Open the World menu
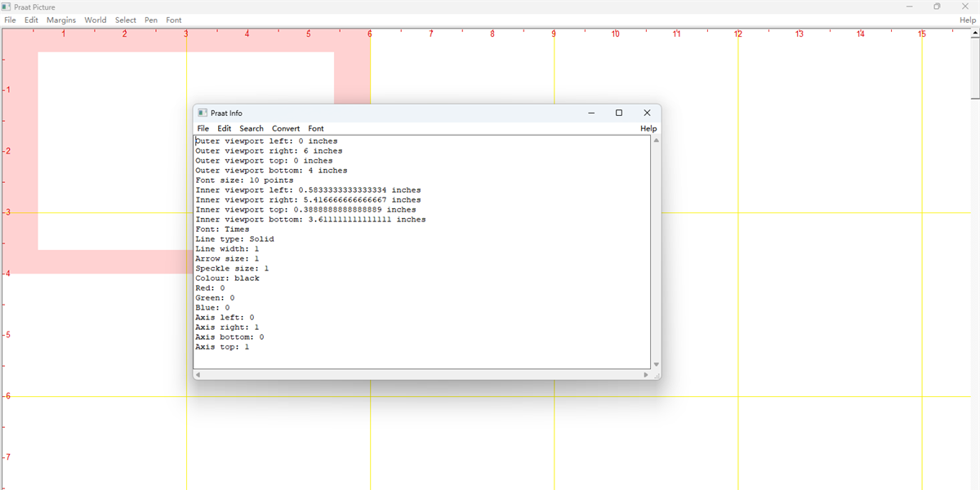This screenshot has height=490, width=980. coord(95,20)
